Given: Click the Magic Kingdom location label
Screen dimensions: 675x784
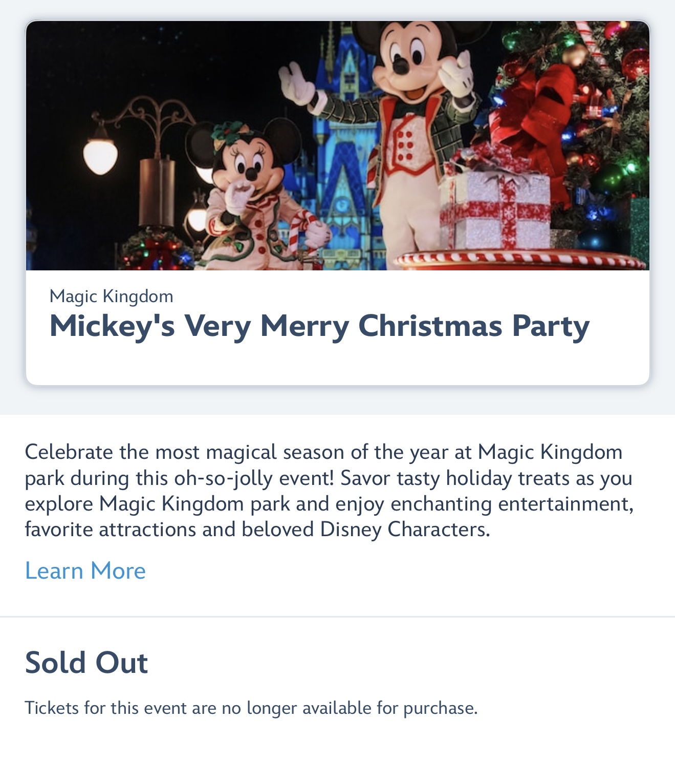Looking at the screenshot, I should 111,296.
